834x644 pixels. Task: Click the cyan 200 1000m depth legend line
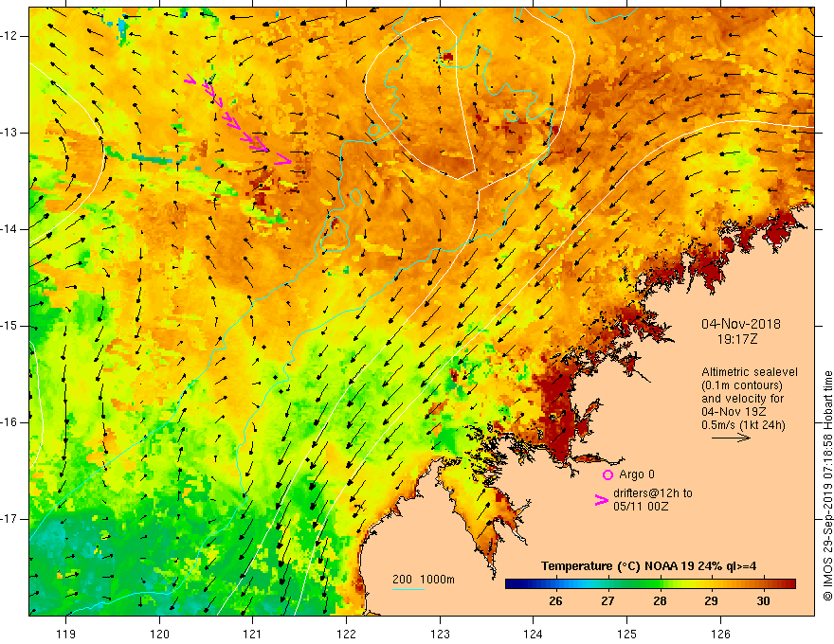(x=408, y=589)
